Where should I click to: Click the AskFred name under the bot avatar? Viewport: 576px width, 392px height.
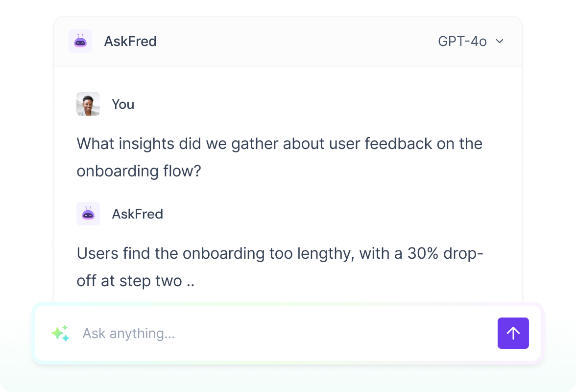coord(138,214)
